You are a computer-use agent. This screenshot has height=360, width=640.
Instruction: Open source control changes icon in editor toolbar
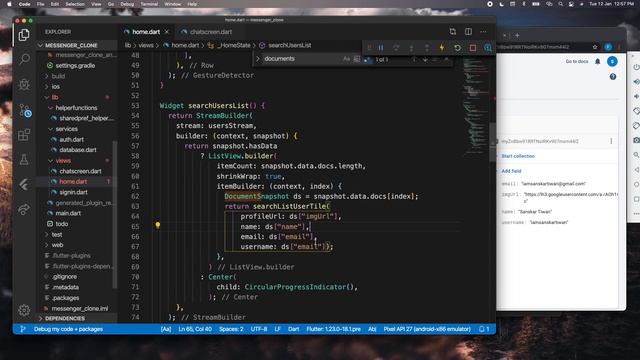point(453,31)
